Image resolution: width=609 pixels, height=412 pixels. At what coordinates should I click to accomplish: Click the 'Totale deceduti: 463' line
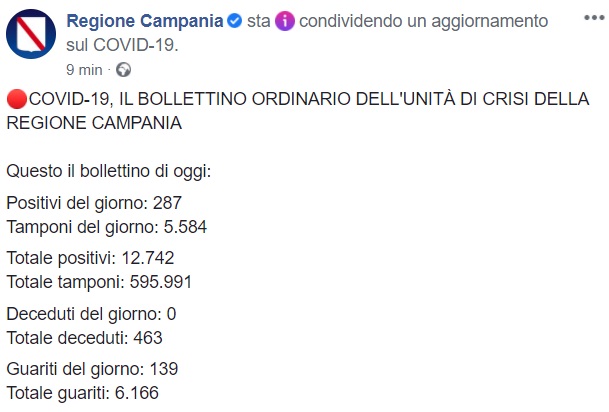point(84,338)
